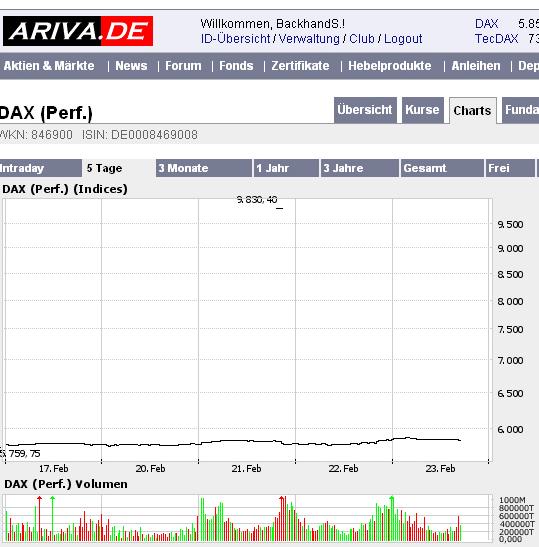Click the 17. Feb date label
This screenshot has width=539, height=547.
[54, 469]
